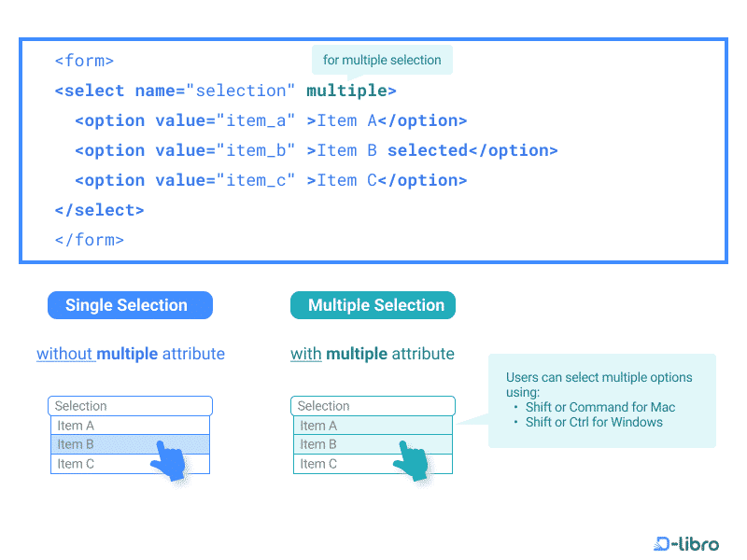Switch to Single Selection section

[x=130, y=305]
